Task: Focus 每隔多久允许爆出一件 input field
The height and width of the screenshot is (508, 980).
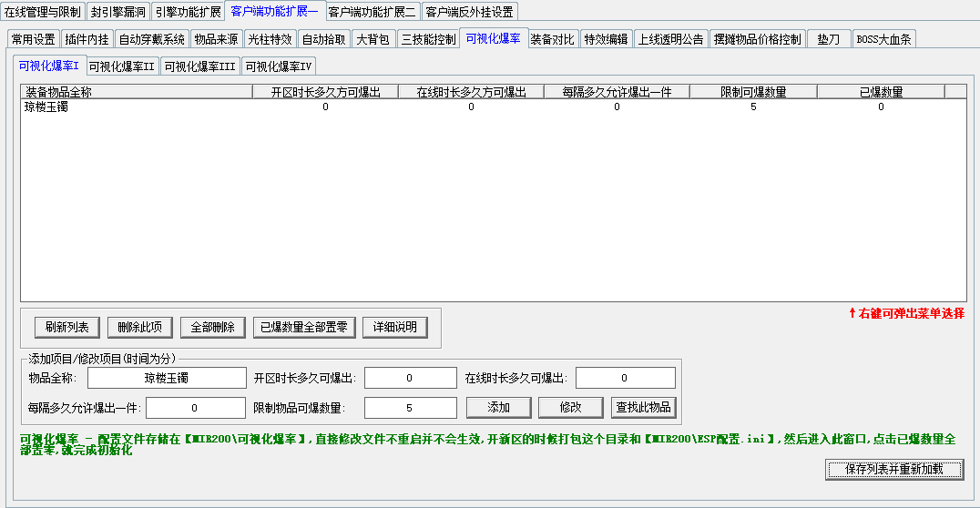Action: point(196,407)
